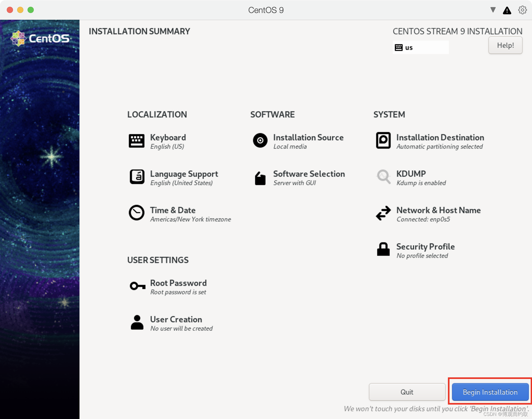
Task: Click the Security Profile lock icon
Action: pos(383,249)
